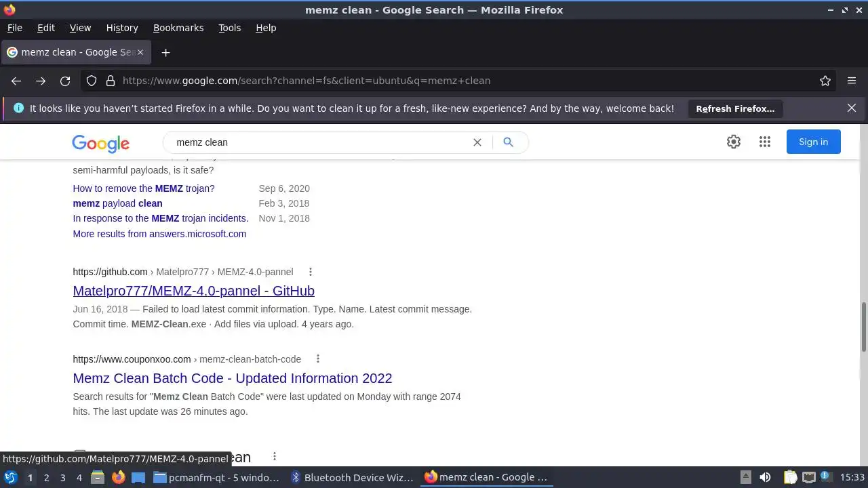This screenshot has width=868, height=488.
Task: Open the File menu
Action: (x=14, y=28)
